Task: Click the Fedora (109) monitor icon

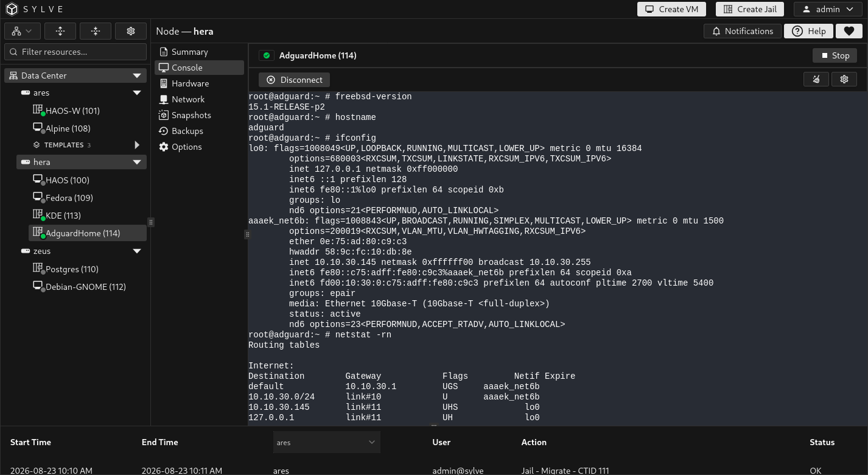Action: [38, 197]
